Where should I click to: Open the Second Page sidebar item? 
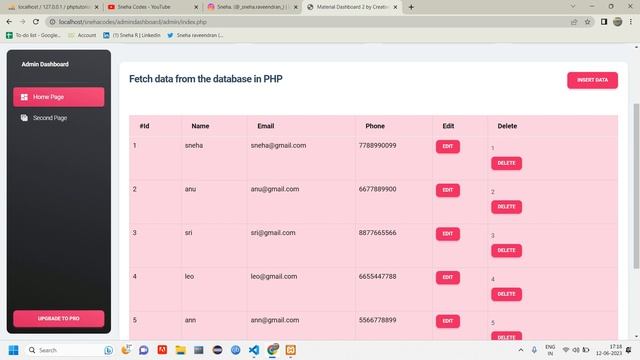(x=58, y=118)
